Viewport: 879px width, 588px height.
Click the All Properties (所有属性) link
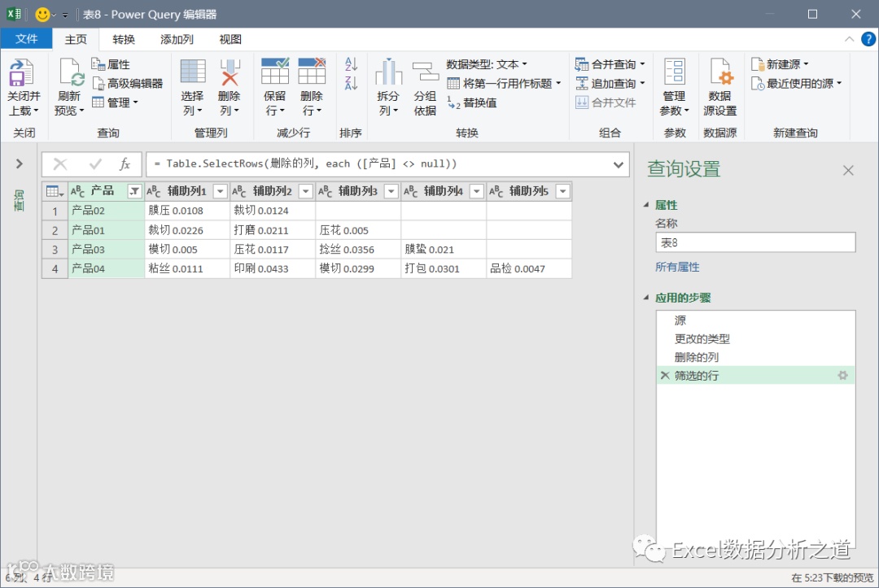coord(677,267)
